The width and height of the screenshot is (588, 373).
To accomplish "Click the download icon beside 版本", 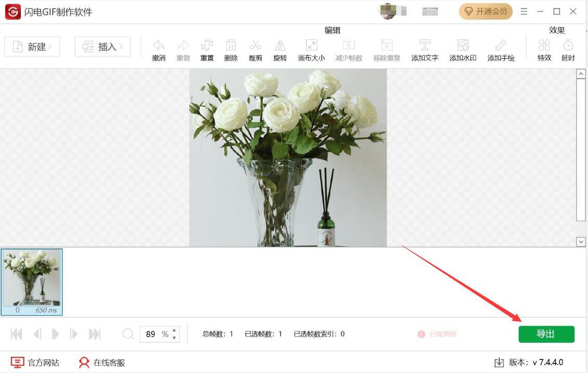I will pyautogui.click(x=499, y=363).
